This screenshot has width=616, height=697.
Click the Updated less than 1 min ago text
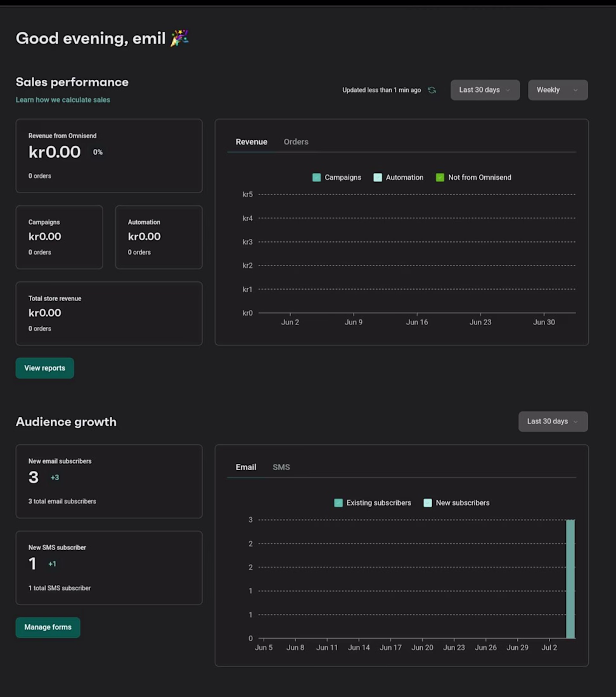382,90
